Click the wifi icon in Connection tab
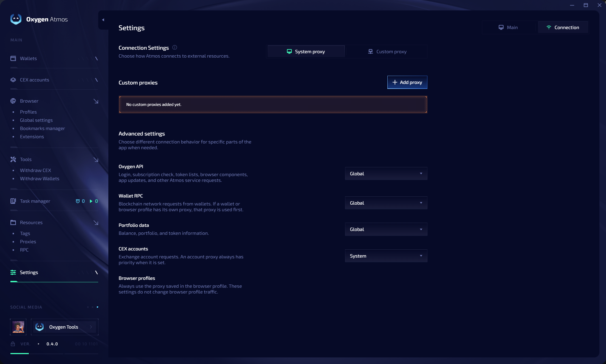This screenshot has height=364, width=606. [x=549, y=27]
